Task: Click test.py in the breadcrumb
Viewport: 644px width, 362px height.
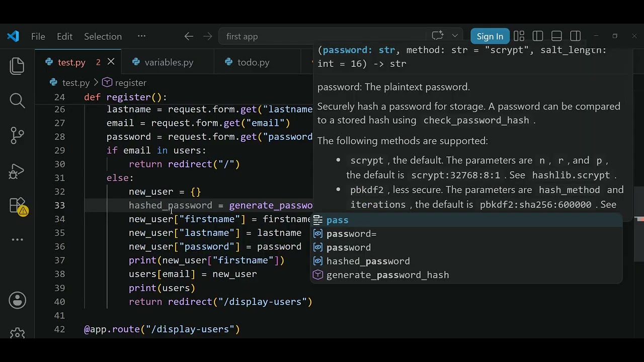Action: point(75,82)
